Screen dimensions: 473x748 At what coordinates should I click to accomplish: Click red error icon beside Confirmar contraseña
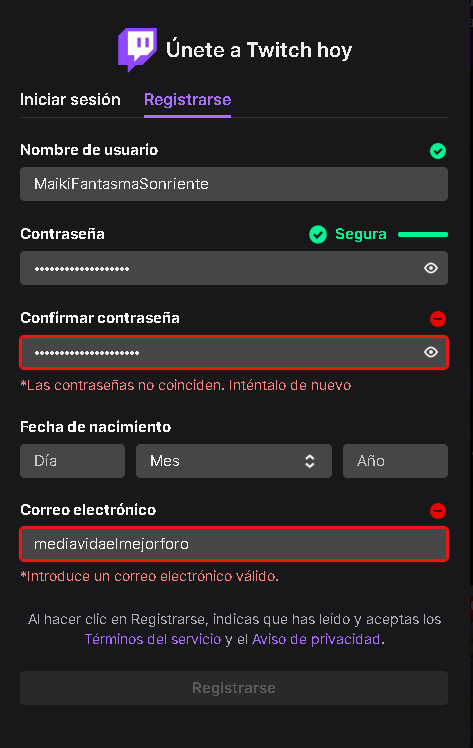tap(438, 319)
